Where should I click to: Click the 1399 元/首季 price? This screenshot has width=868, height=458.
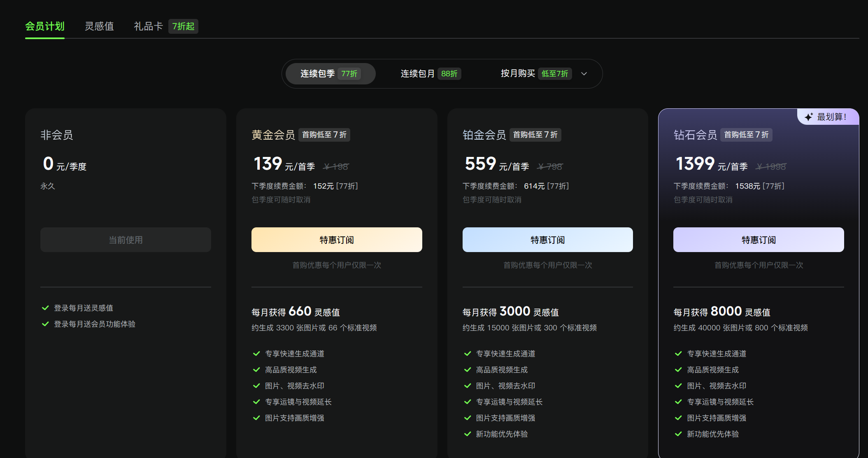pyautogui.click(x=712, y=164)
